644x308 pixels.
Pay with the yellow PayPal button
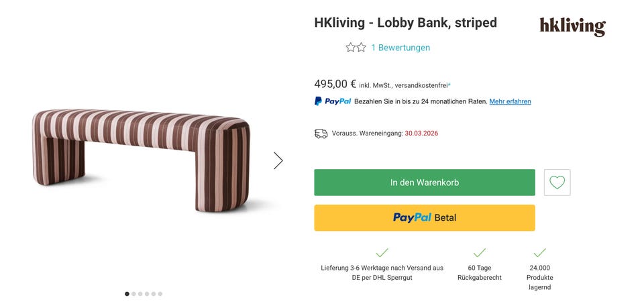pos(424,217)
